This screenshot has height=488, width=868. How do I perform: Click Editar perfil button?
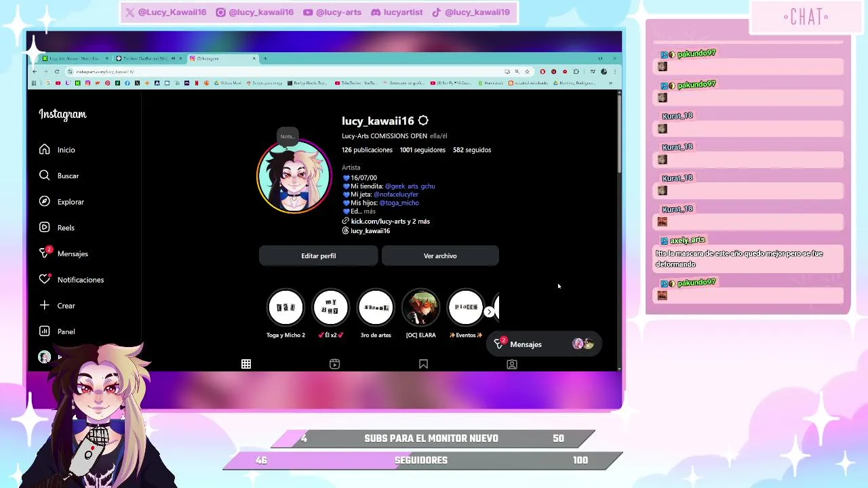(x=318, y=256)
